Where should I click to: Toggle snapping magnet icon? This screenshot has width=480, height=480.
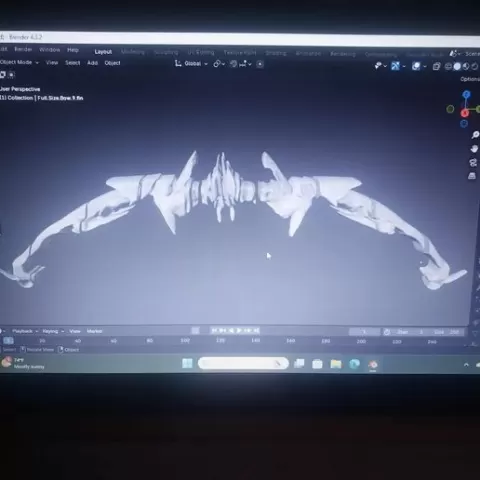click(x=233, y=64)
